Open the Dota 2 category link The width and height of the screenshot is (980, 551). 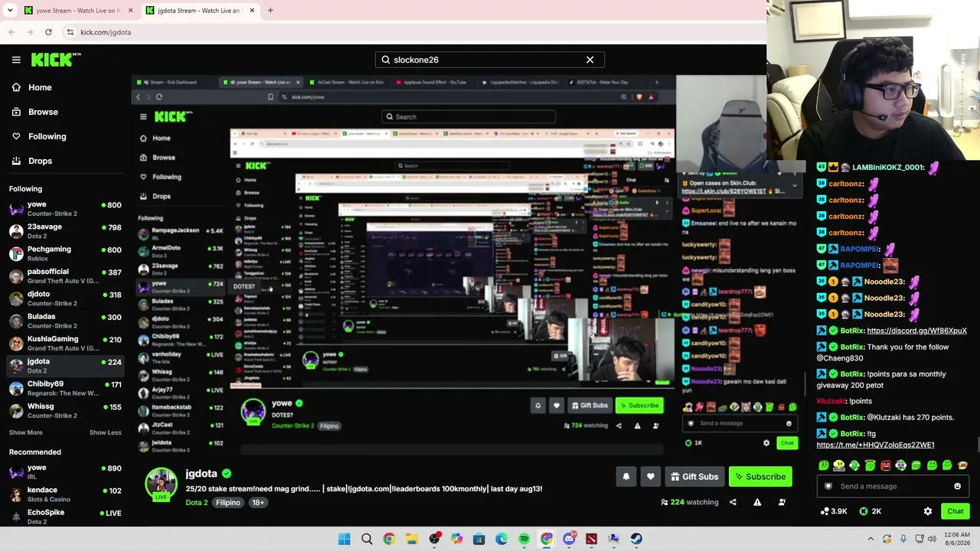point(197,503)
